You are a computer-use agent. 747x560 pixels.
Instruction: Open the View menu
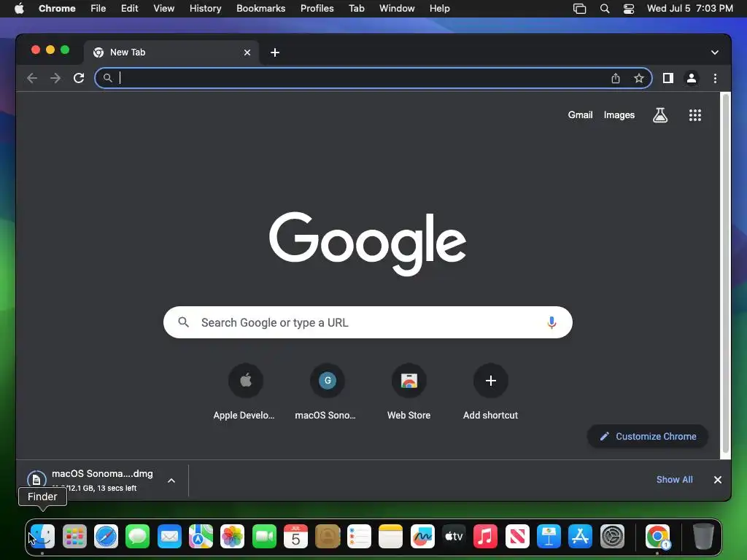click(163, 9)
